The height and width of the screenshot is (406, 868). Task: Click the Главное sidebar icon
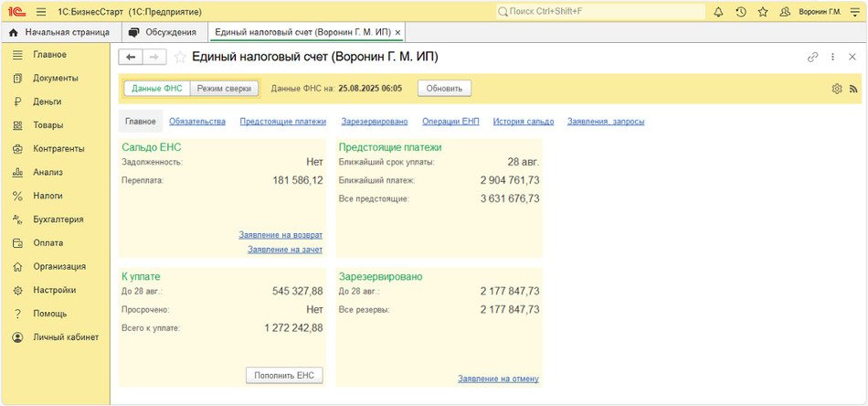(17, 55)
